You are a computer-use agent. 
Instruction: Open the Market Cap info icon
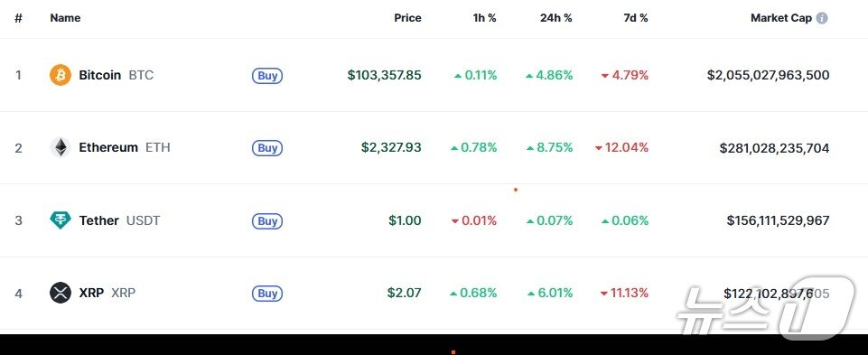click(822, 18)
